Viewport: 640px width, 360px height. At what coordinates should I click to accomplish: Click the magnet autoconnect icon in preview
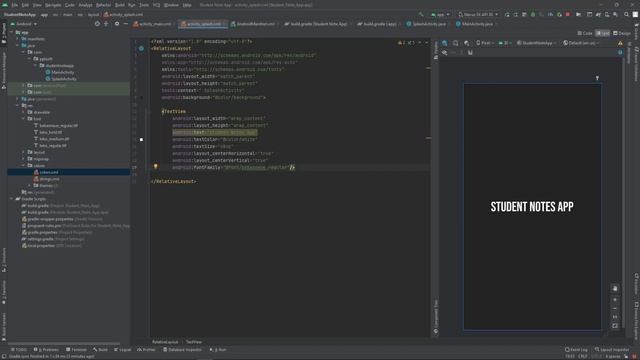click(470, 53)
